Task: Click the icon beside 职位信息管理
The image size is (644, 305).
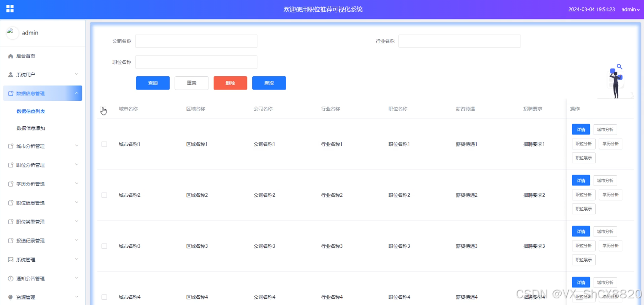Action: coord(11,203)
